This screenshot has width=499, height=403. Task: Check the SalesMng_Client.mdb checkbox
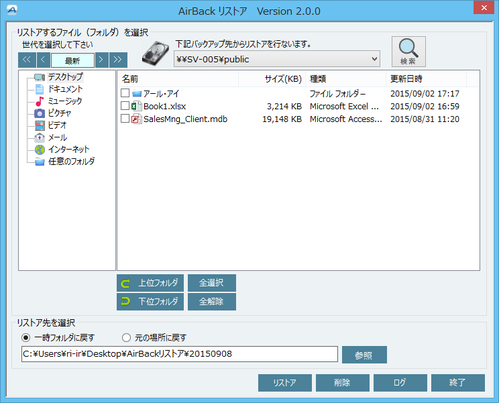click(125, 118)
